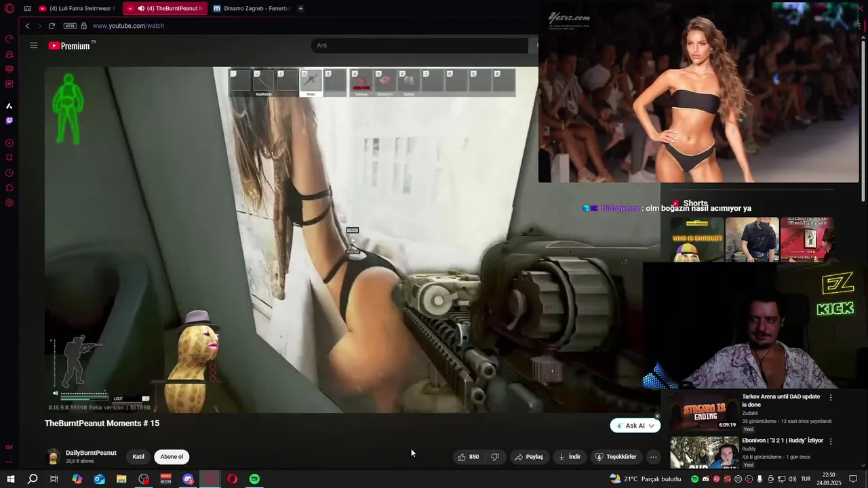Open Task View on taskbar
The image size is (868, 488).
[x=54, y=479]
